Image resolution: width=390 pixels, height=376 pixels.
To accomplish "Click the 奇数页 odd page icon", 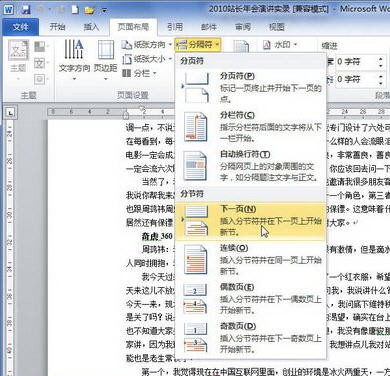I will (x=196, y=337).
